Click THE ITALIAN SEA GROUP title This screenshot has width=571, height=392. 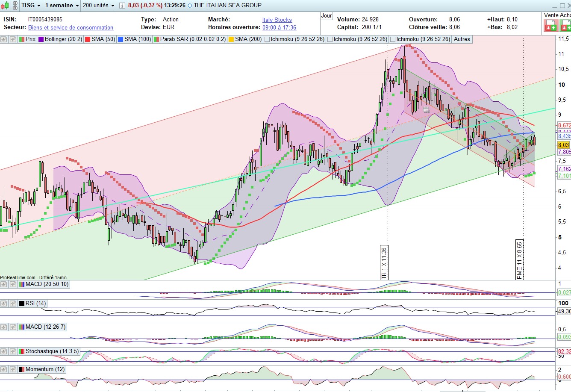[227, 6]
